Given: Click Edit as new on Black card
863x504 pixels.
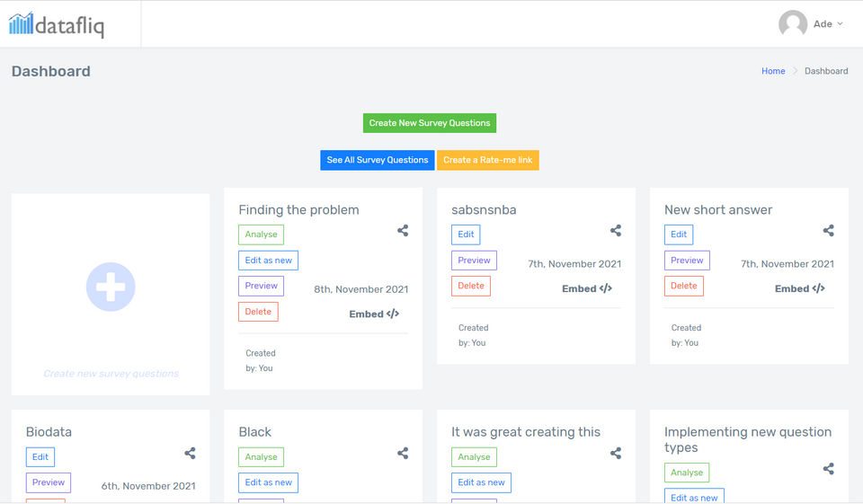Looking at the screenshot, I should tap(268, 482).
